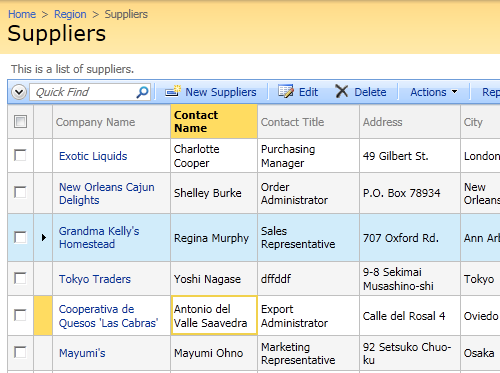Click the Edit pencil icon

(286, 91)
